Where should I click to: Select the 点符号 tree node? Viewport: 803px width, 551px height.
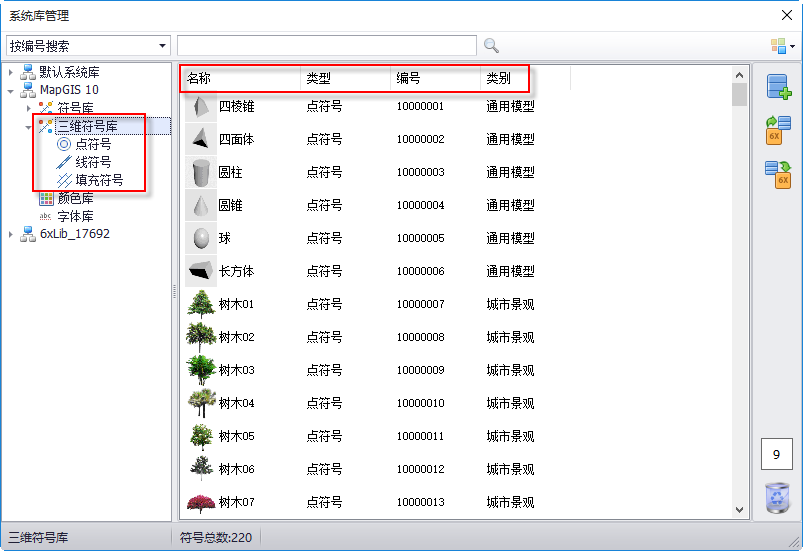[93, 144]
